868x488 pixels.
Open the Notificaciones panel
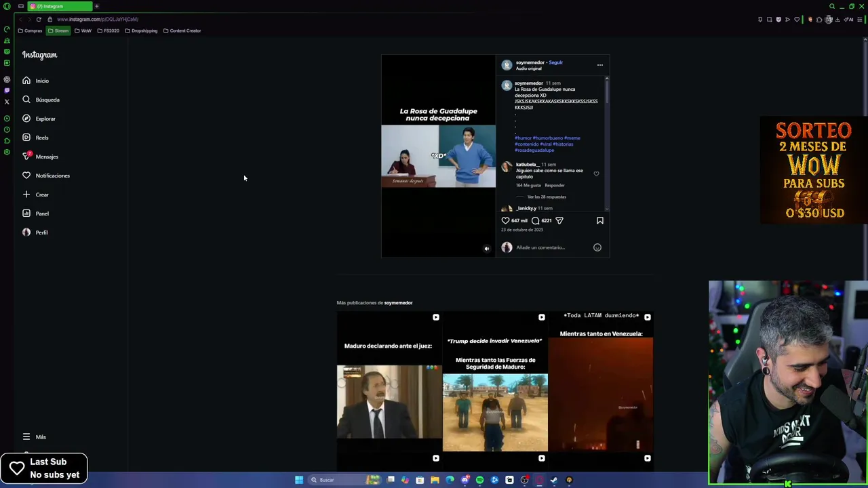click(45, 176)
